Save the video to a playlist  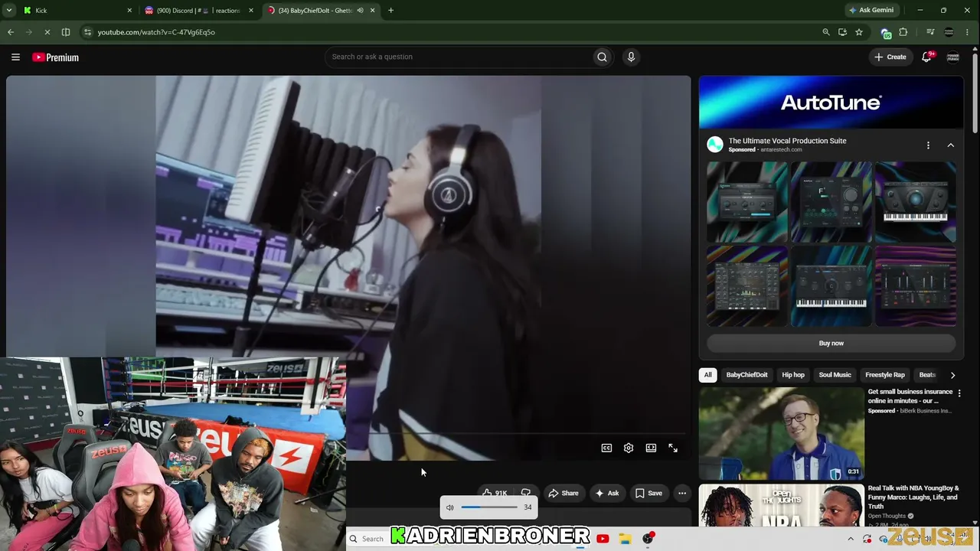point(648,494)
